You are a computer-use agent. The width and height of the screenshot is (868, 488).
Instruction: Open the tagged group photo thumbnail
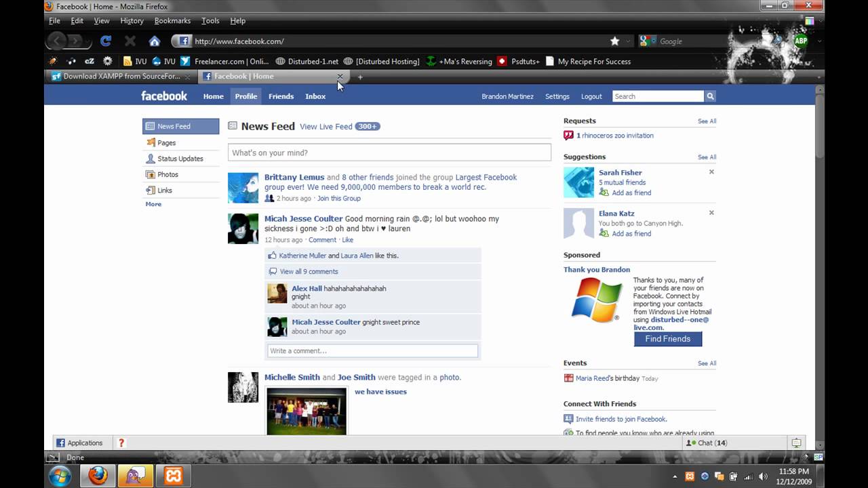307,411
